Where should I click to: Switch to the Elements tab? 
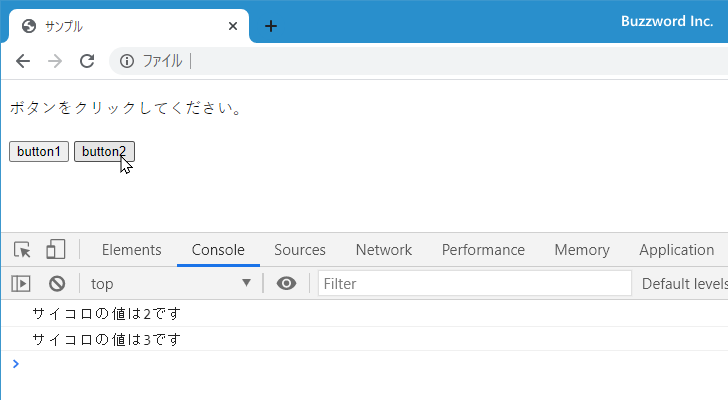tap(131, 250)
